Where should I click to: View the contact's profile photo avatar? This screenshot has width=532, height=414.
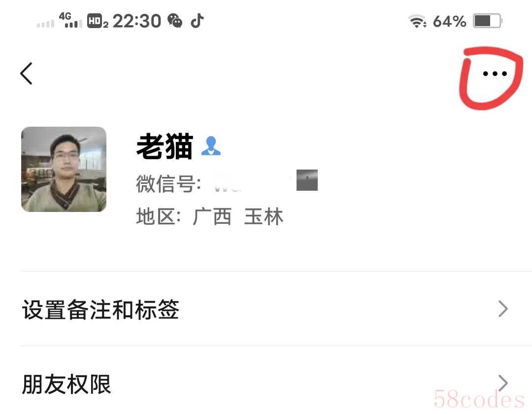[x=64, y=170]
